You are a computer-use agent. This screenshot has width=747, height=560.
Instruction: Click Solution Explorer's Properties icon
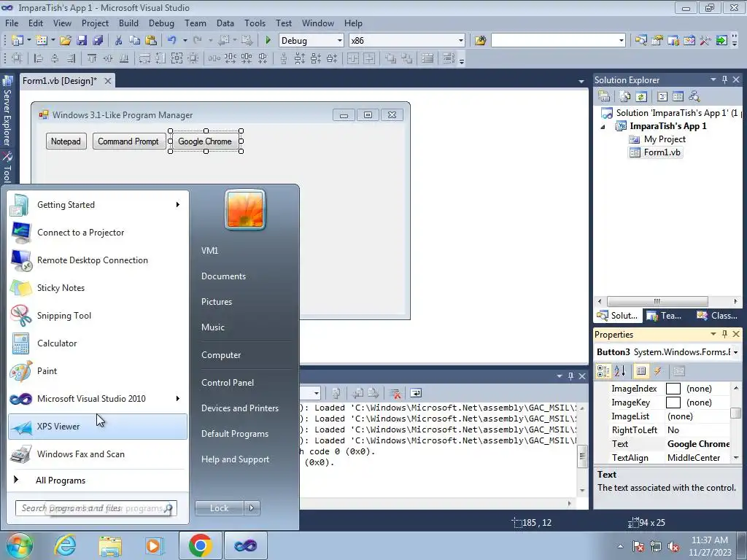pyautogui.click(x=604, y=97)
